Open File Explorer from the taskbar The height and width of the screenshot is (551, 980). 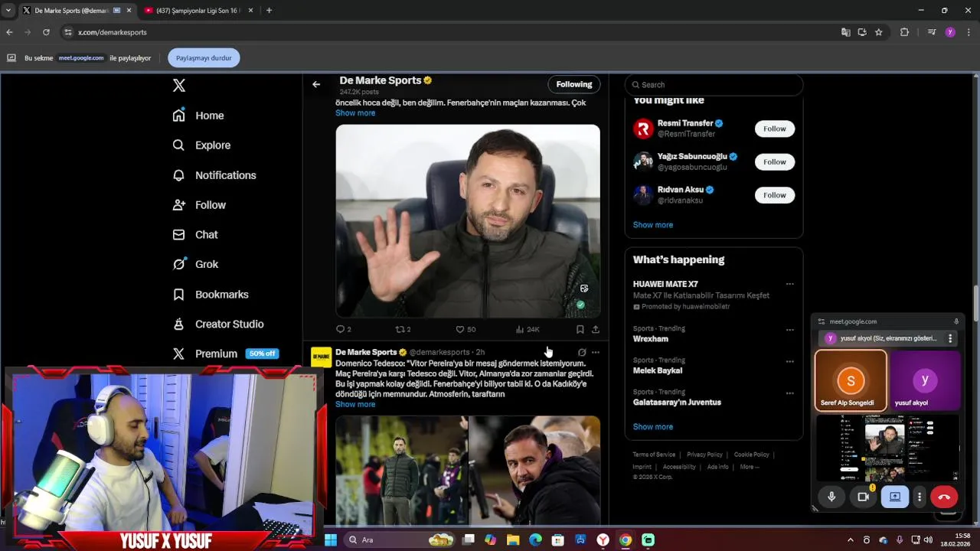point(513,540)
